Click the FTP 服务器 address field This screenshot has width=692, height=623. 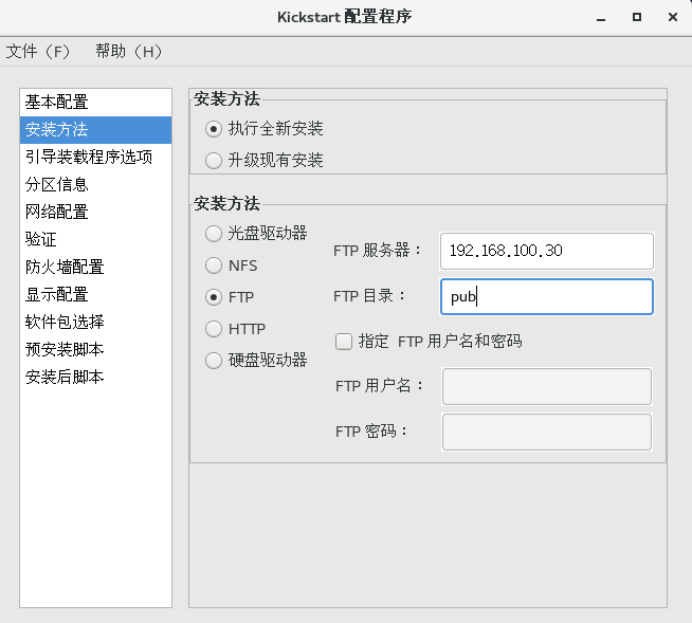point(547,251)
